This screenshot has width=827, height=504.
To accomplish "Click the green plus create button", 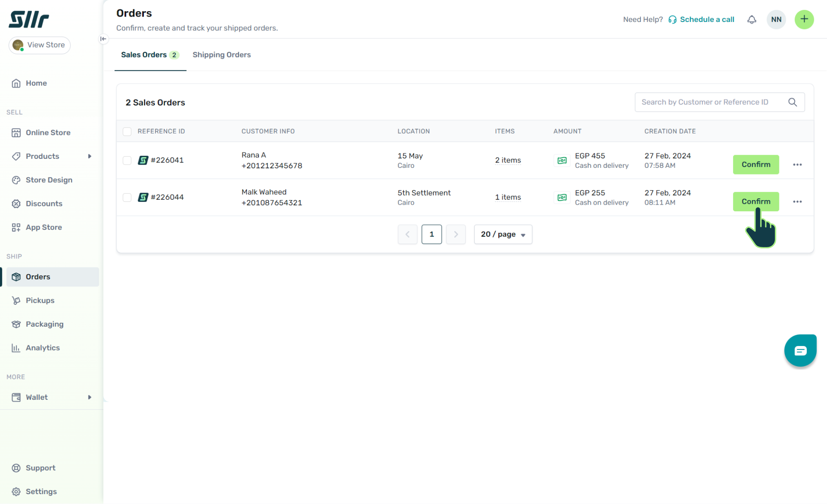I will [x=804, y=19].
